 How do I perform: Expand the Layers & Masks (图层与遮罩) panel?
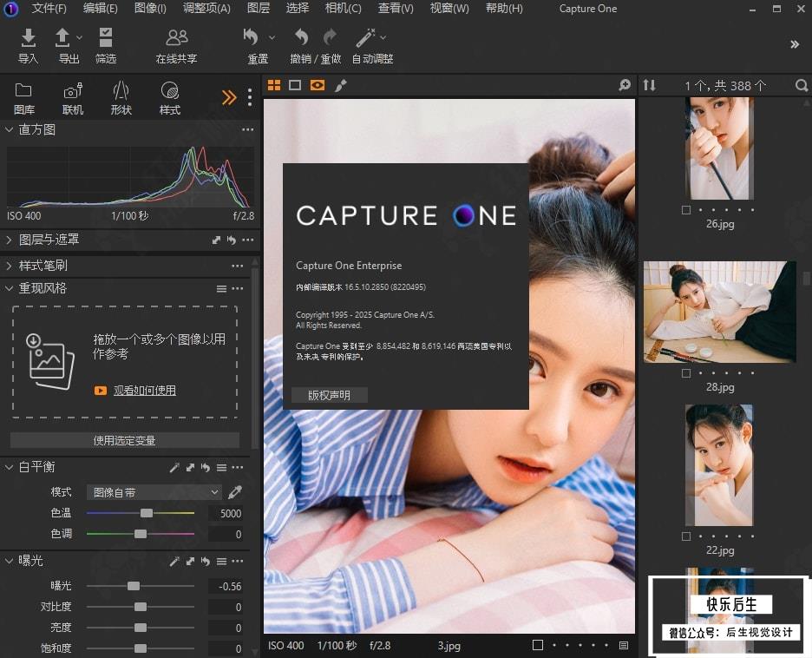coord(9,240)
